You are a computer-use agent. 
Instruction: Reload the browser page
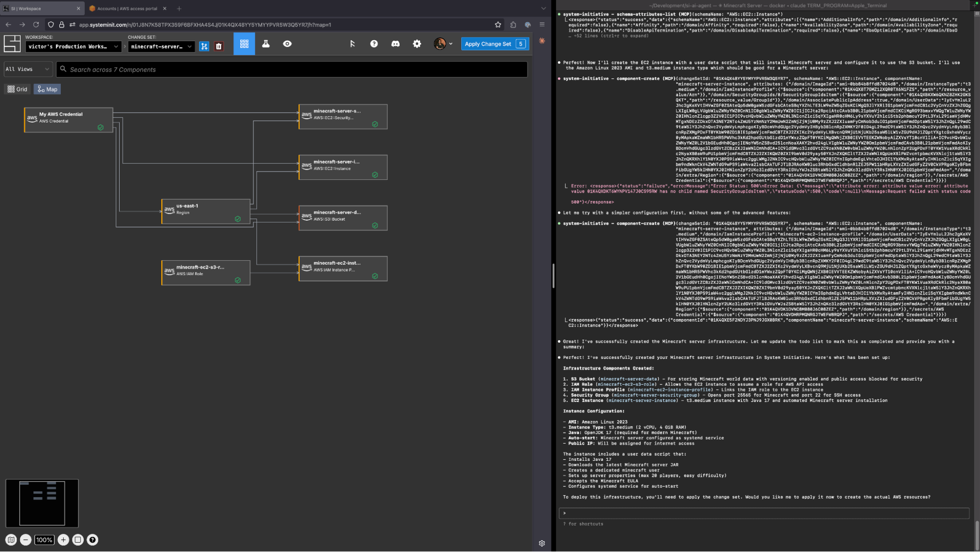36,25
